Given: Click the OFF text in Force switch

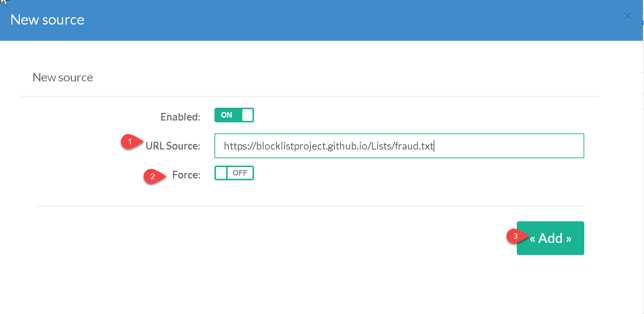Looking at the screenshot, I should tap(240, 173).
